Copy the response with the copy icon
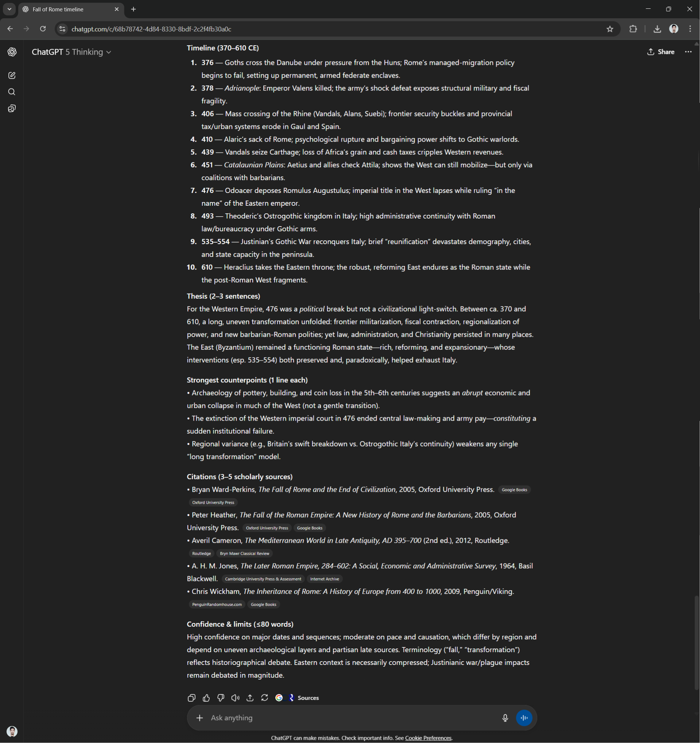700x743 pixels. [x=191, y=698]
